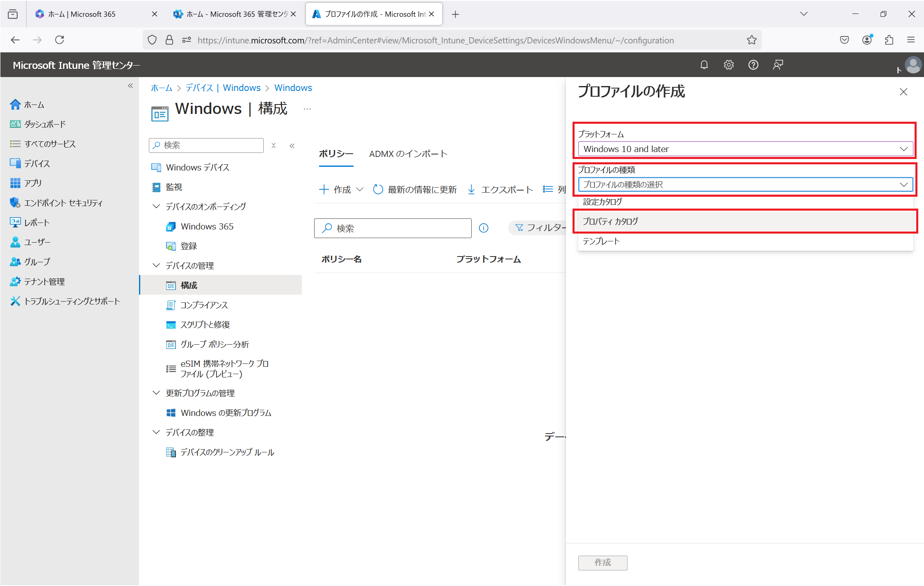Click the info icon next to policy search
924x586 pixels.
[484, 228]
